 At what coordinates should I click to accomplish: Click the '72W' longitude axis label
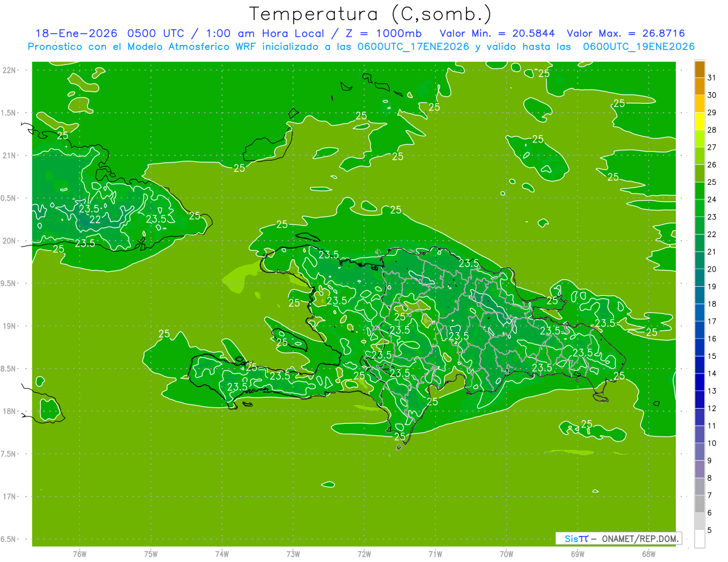point(364,554)
